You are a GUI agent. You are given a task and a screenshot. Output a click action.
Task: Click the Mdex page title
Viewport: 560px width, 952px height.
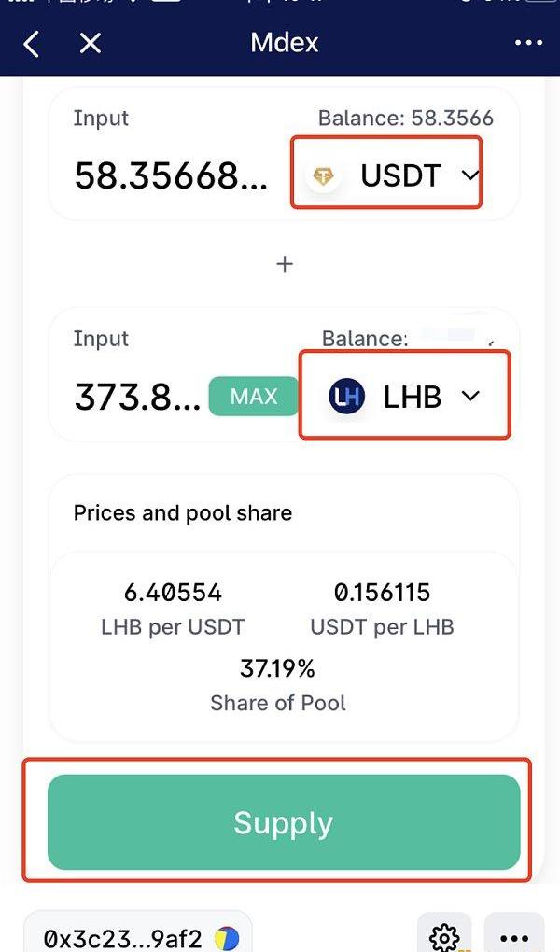[285, 43]
